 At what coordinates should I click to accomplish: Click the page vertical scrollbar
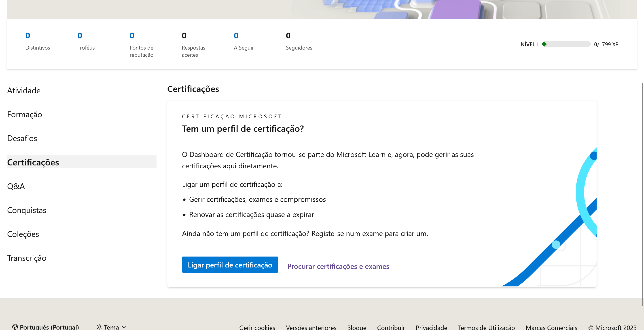click(642, 194)
